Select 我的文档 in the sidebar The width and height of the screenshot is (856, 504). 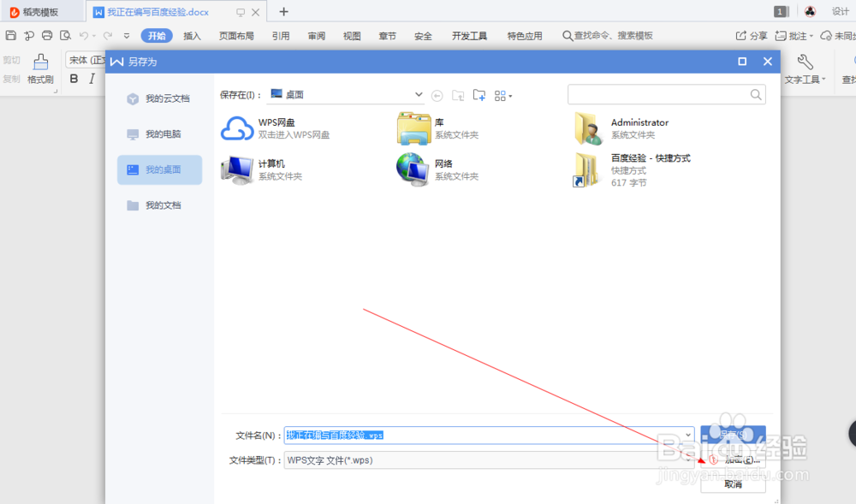[x=159, y=205]
